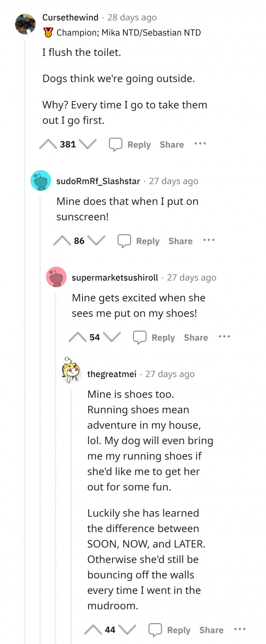Open overflow menu on supermarketsushiroll's comment
The width and height of the screenshot is (266, 644).
225,337
